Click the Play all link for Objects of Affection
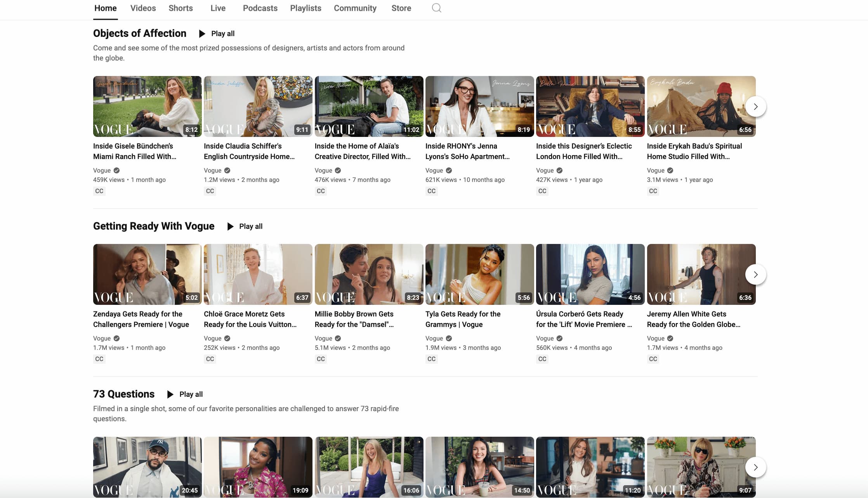Viewport: 868px width, 498px height. pos(222,33)
